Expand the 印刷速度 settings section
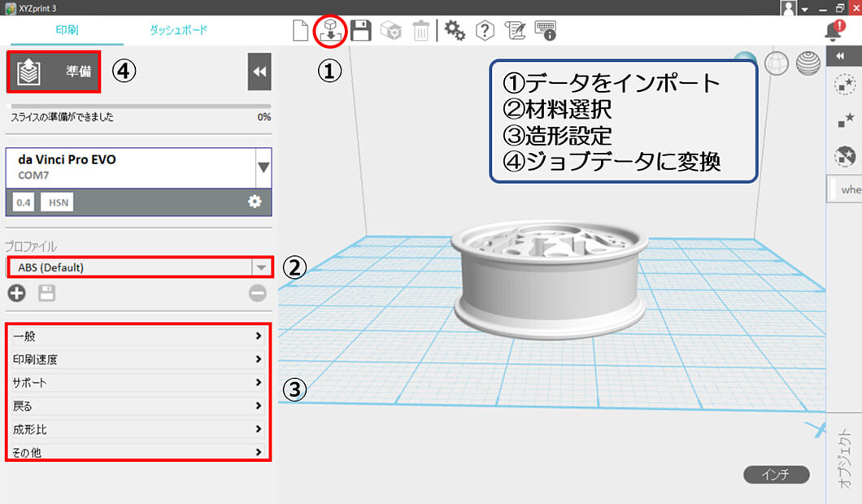 [x=137, y=359]
